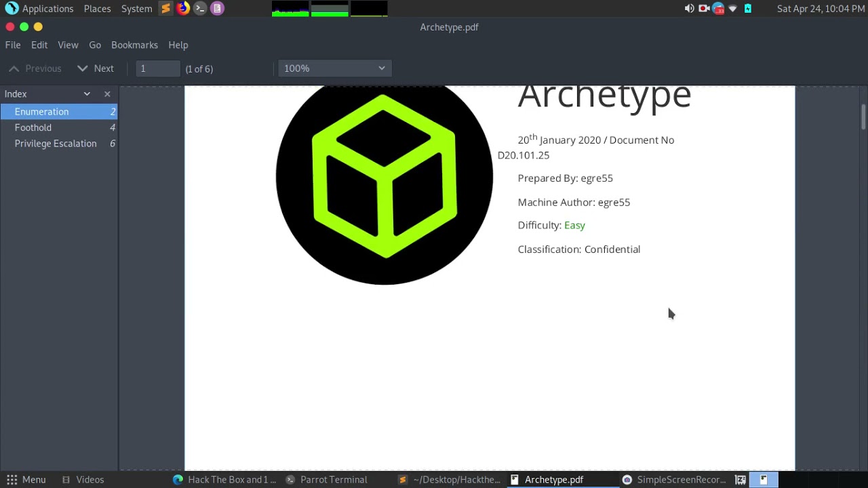This screenshot has width=868, height=488.
Task: Go to Next page button
Action: tap(96, 68)
